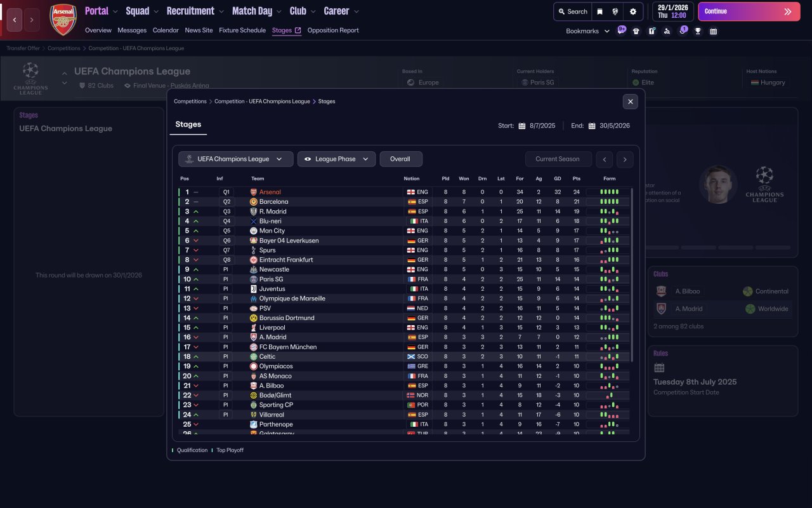Open the UEFA Champions League competition dropdown
The width and height of the screenshot is (812, 508).
(235, 159)
